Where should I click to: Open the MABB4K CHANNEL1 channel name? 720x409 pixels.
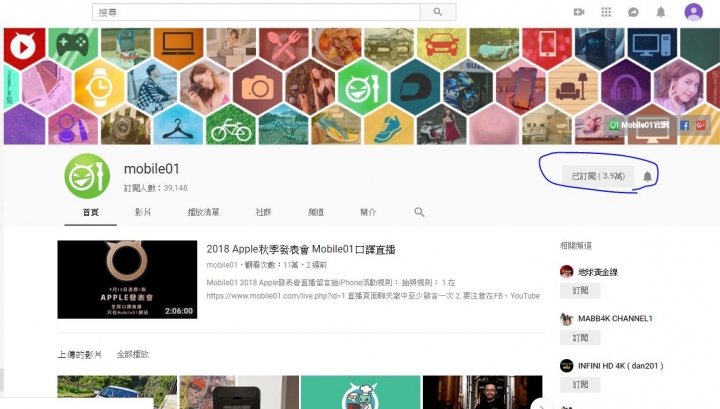[x=615, y=319]
